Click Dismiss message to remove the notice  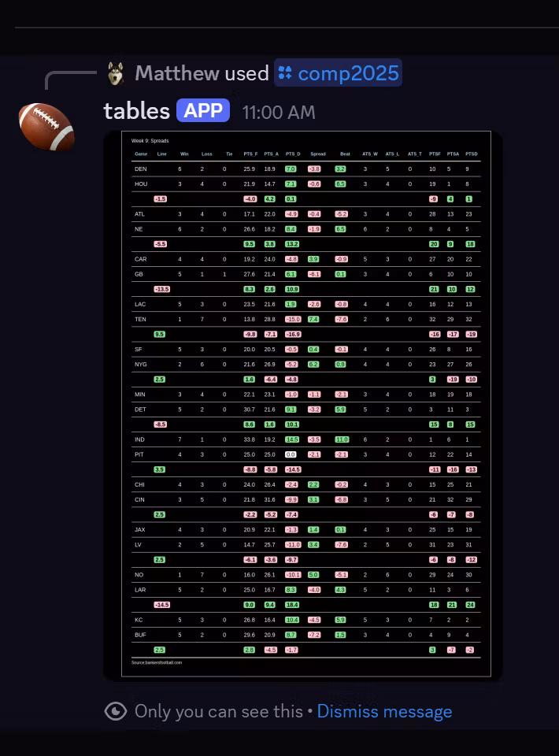click(385, 710)
